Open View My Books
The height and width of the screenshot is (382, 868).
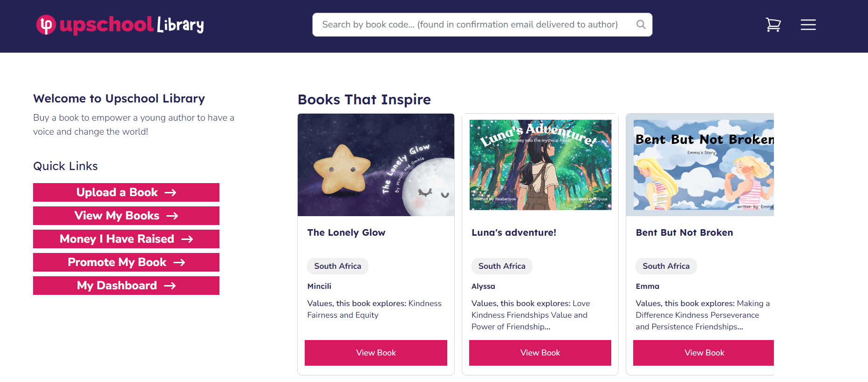[x=126, y=216]
